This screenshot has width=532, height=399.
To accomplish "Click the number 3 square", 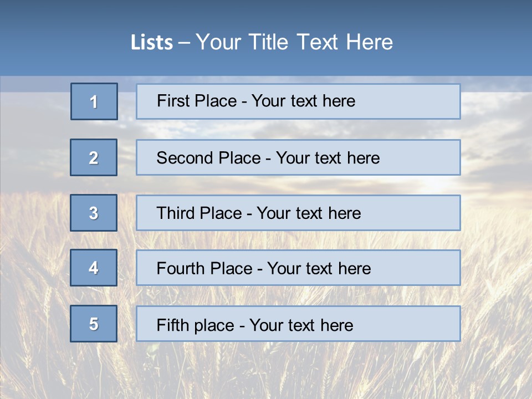I will [94, 213].
